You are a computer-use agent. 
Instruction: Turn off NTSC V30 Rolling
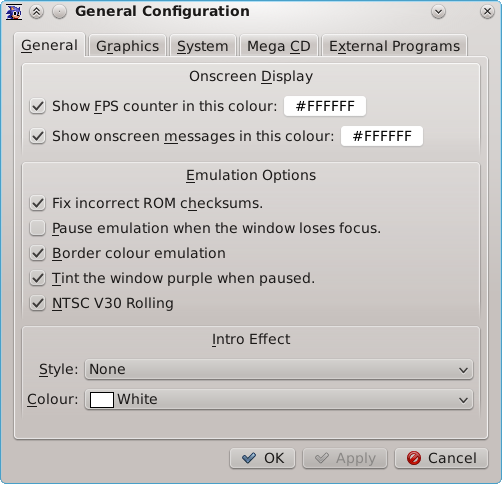coord(37,303)
